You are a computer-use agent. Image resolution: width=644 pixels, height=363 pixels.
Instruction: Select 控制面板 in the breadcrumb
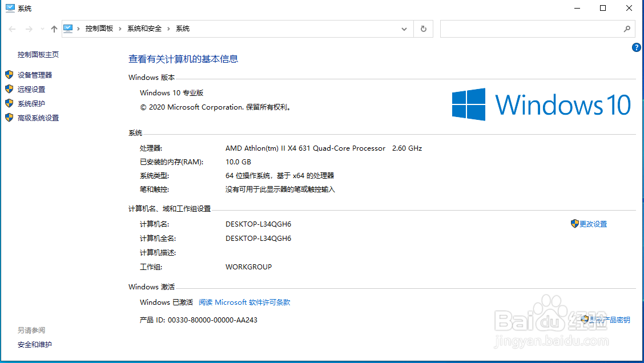[100, 28]
